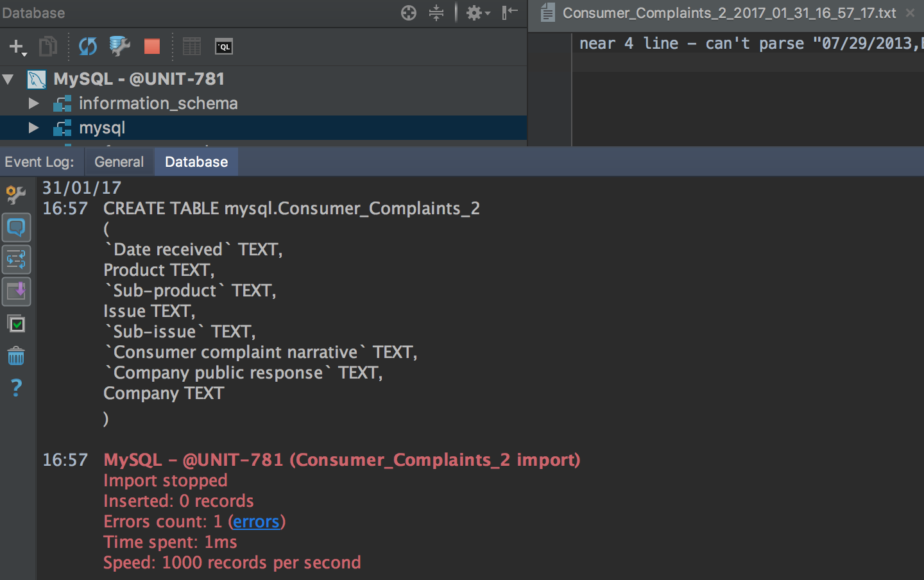The width and height of the screenshot is (924, 580).
Task: Click the red import error header line
Action: click(x=342, y=460)
